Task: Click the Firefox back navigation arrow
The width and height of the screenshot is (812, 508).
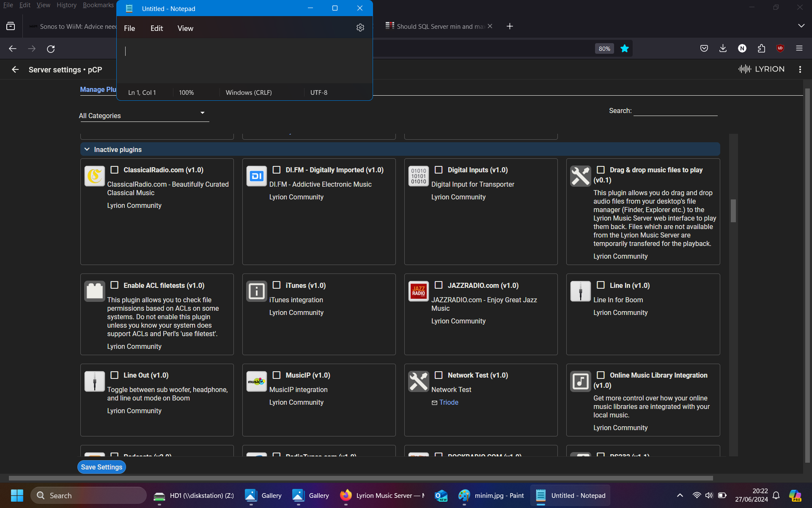Action: pos(13,49)
